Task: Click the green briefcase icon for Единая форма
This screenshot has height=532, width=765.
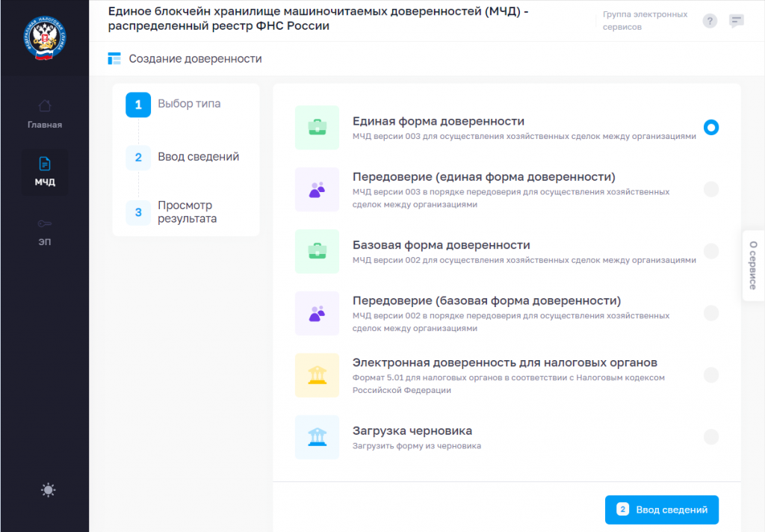Action: click(317, 128)
